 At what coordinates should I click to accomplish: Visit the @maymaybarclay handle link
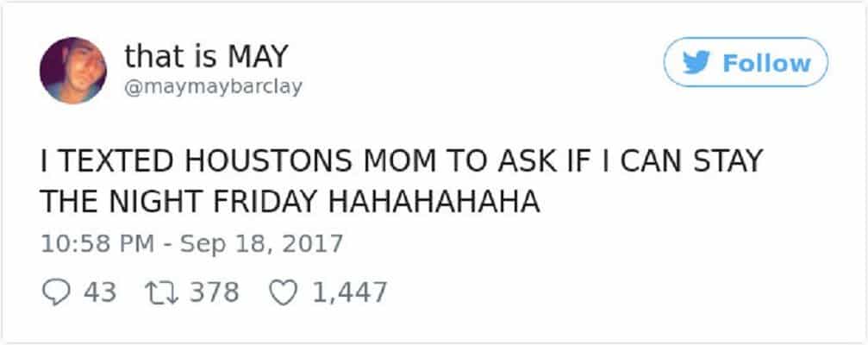214,88
